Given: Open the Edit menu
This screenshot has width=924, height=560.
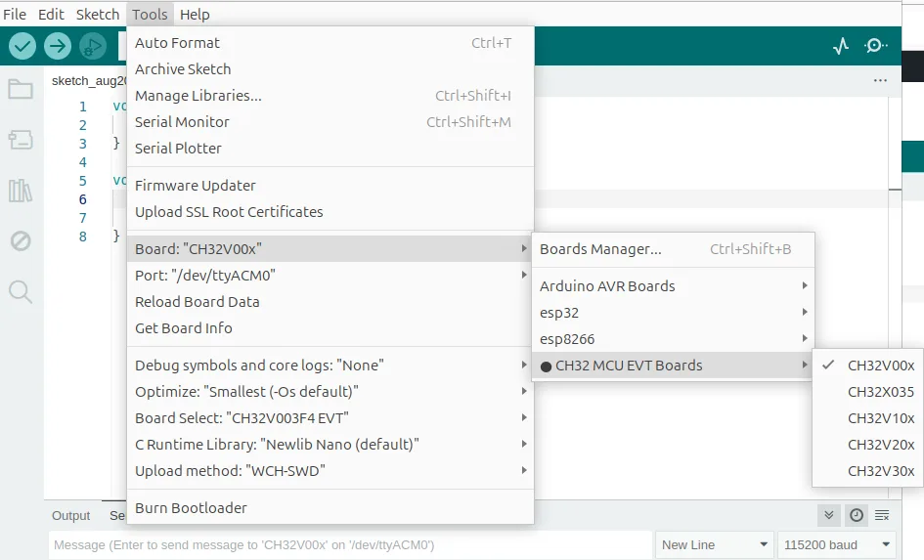Looking at the screenshot, I should [51, 14].
